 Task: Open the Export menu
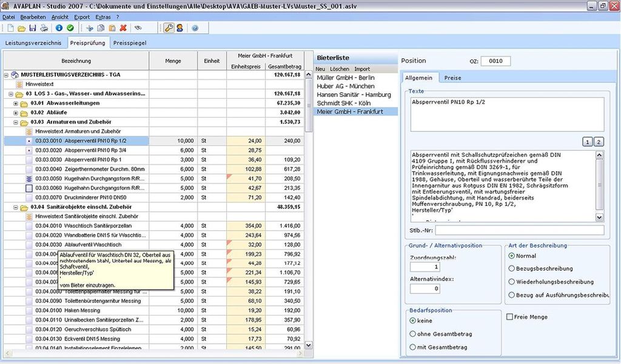82,17
